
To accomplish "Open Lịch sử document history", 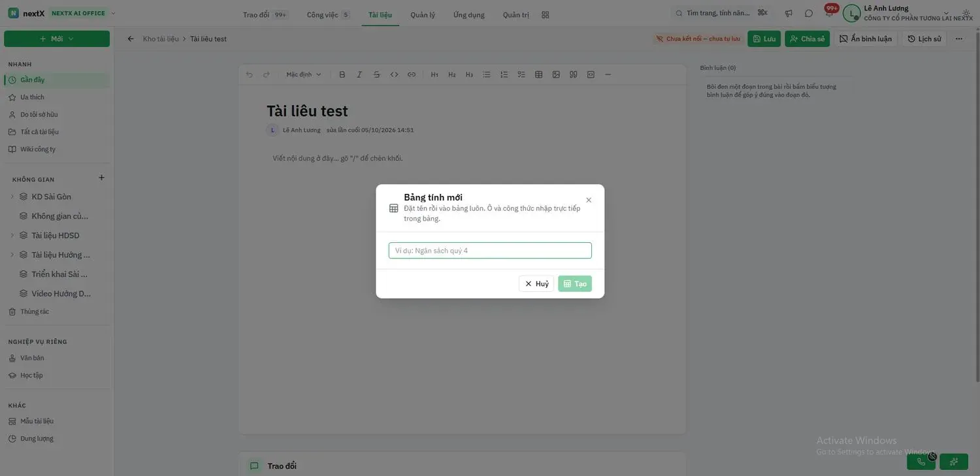I will 924,39.
